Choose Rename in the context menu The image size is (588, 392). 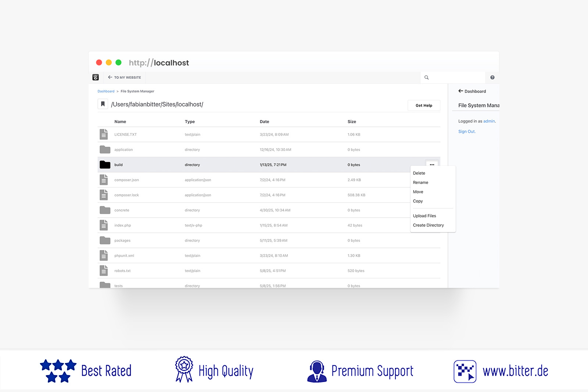click(420, 182)
